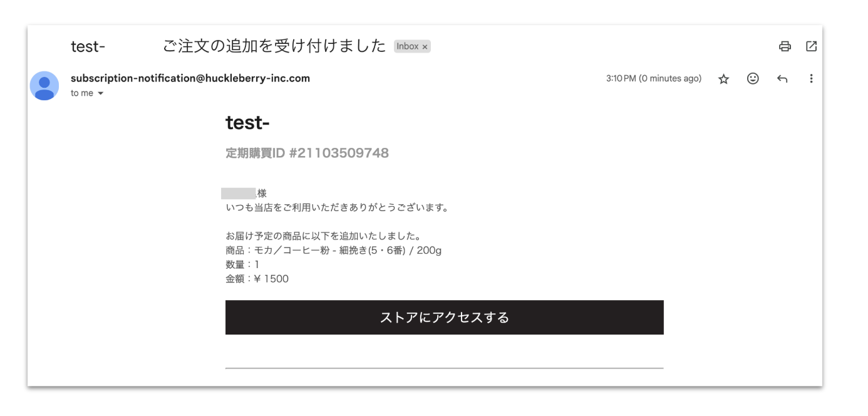Image resolution: width=868 pixels, height=416 pixels.
Task: Click the reply arrow icon
Action: 782,79
